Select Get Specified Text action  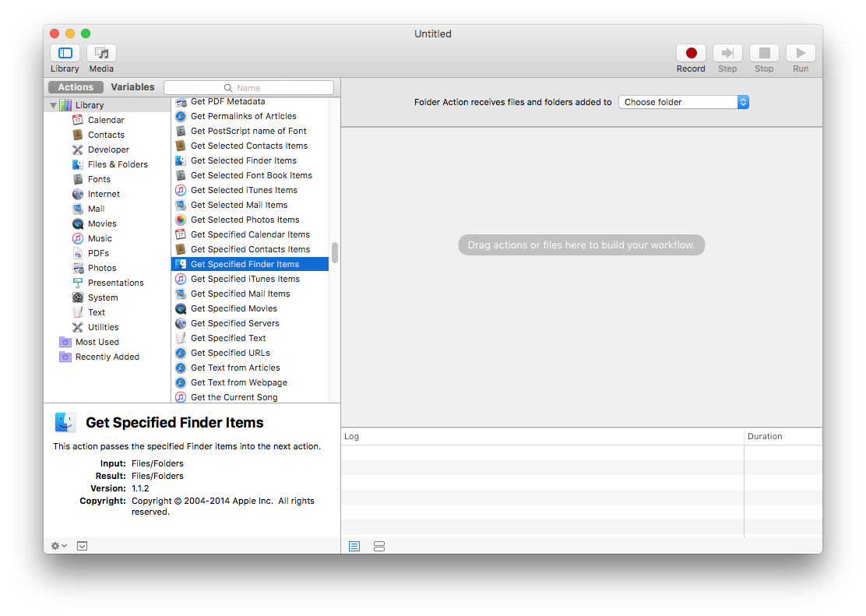(250, 338)
